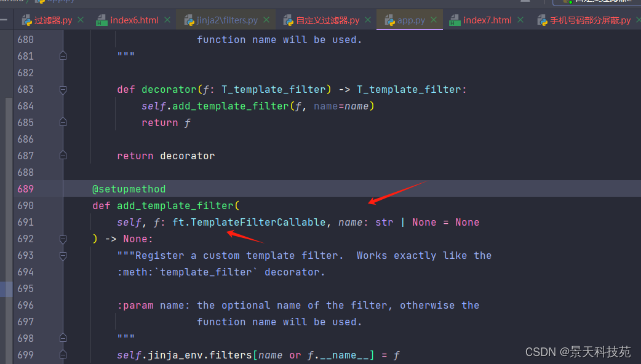This screenshot has height=364, width=641.
Task: Close the jinja2\filters.py tab
Action: [266, 20]
